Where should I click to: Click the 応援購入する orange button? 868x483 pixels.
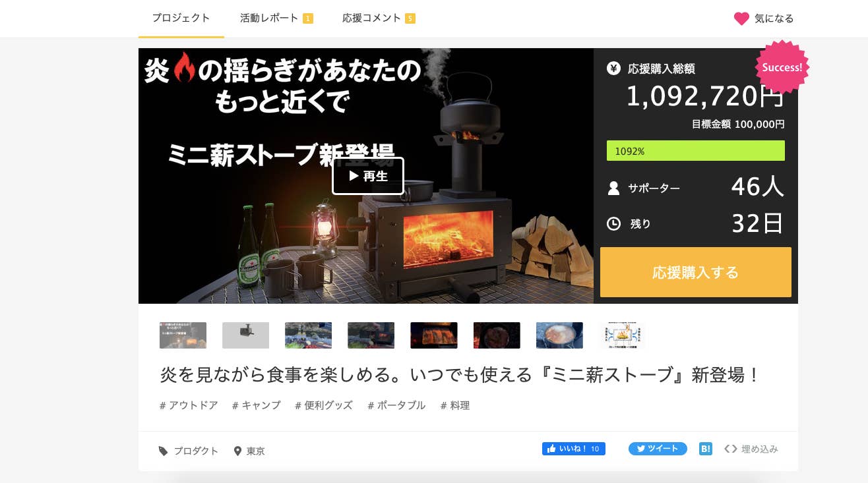pyautogui.click(x=695, y=272)
